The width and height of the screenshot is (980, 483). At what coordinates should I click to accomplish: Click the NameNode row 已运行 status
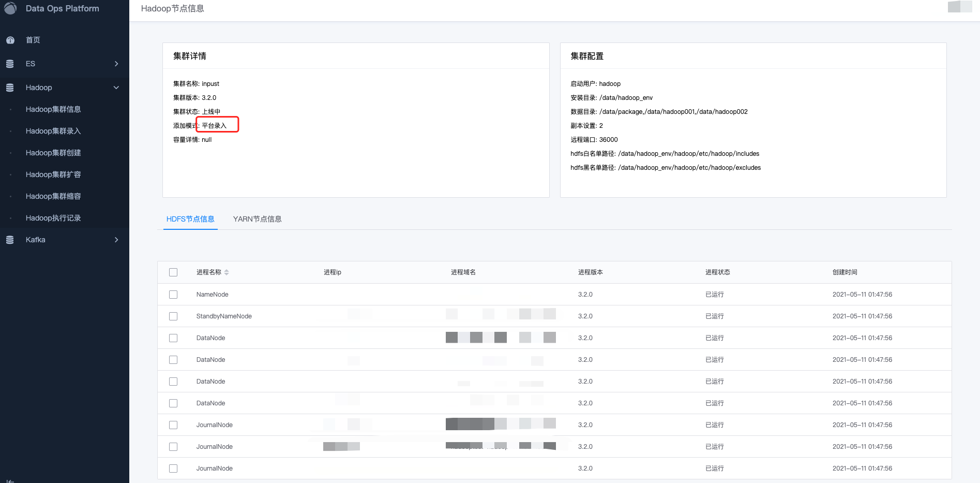[x=715, y=295]
